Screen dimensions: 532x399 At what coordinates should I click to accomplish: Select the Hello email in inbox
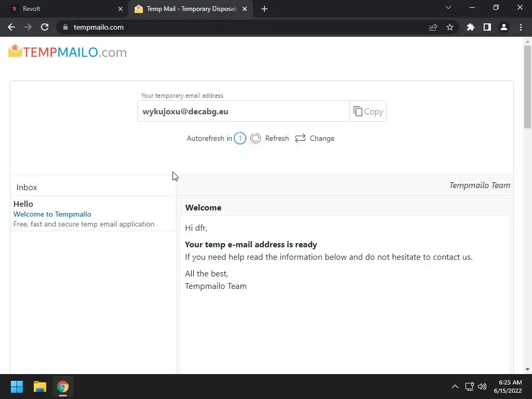pos(94,214)
